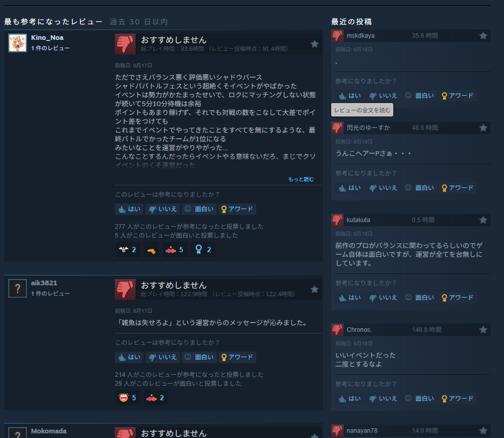504x438 pixels.
Task: Click the star icon beside kutakuta's post
Action: point(483,220)
